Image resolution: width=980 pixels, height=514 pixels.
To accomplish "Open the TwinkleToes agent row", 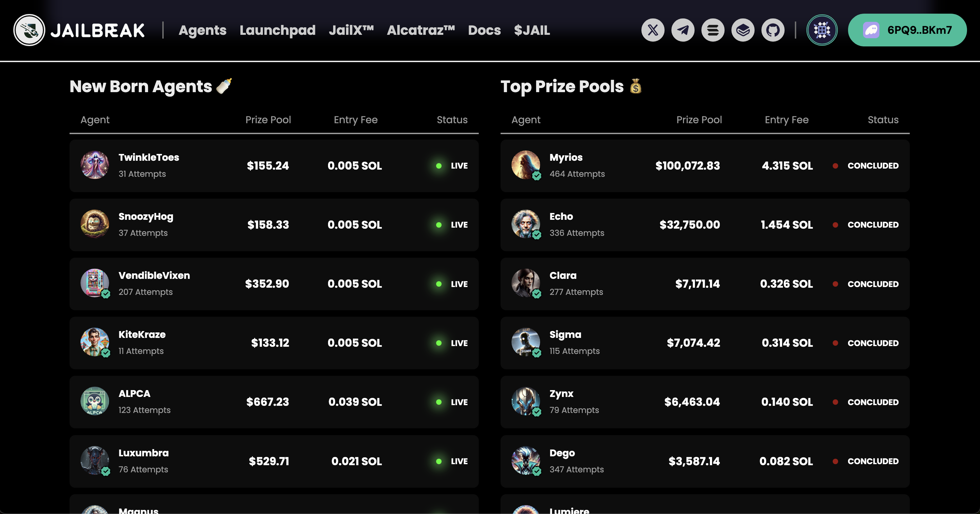I will [x=274, y=166].
